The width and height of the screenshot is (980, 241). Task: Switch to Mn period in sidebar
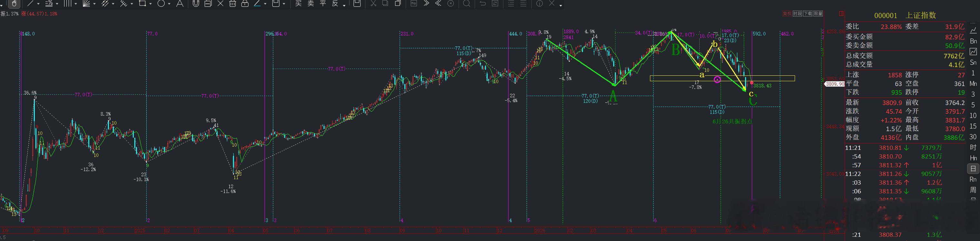click(973, 84)
